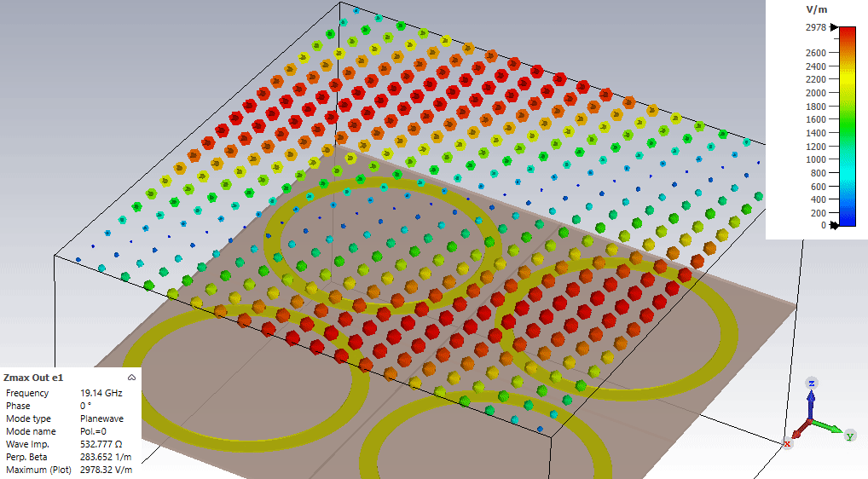Click the 200 tick label on the legend
This screenshot has height=479, width=868.
pyautogui.click(x=819, y=213)
